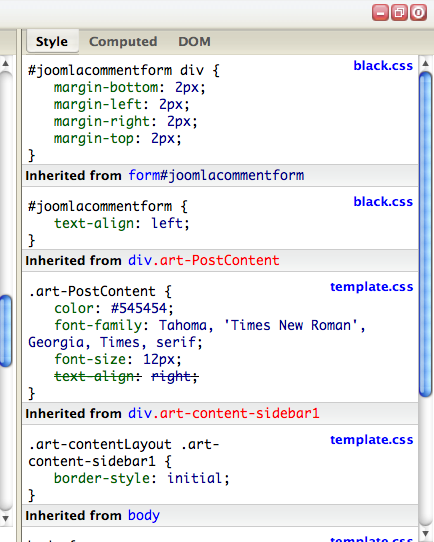Click div.art-content-sidebar1 inherited link

[224, 413]
